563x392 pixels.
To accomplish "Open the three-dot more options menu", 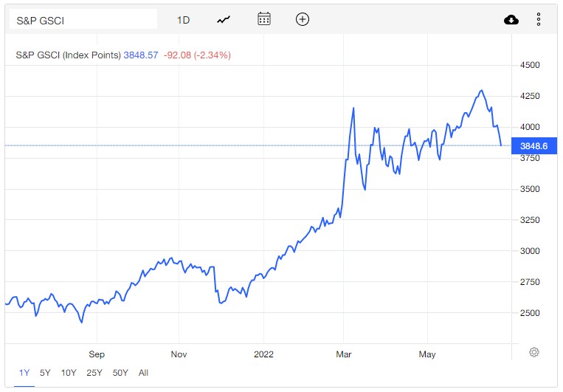I will coord(539,20).
